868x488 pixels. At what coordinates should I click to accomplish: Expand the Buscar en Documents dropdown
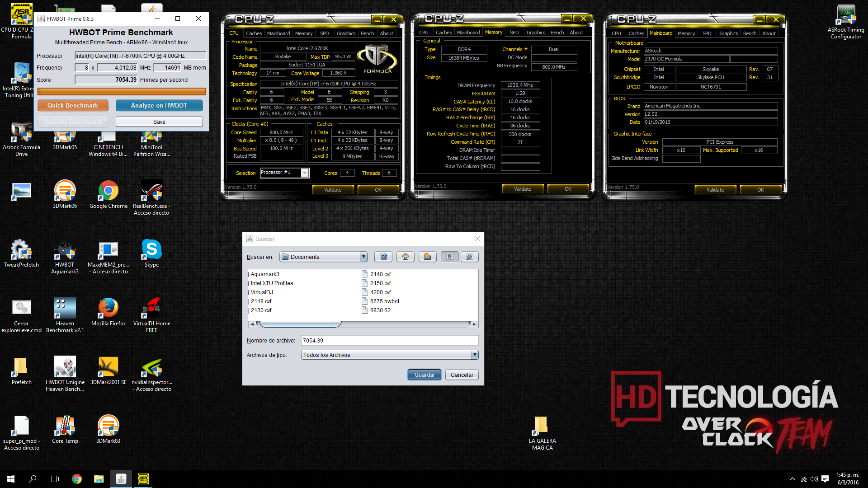[x=363, y=257]
